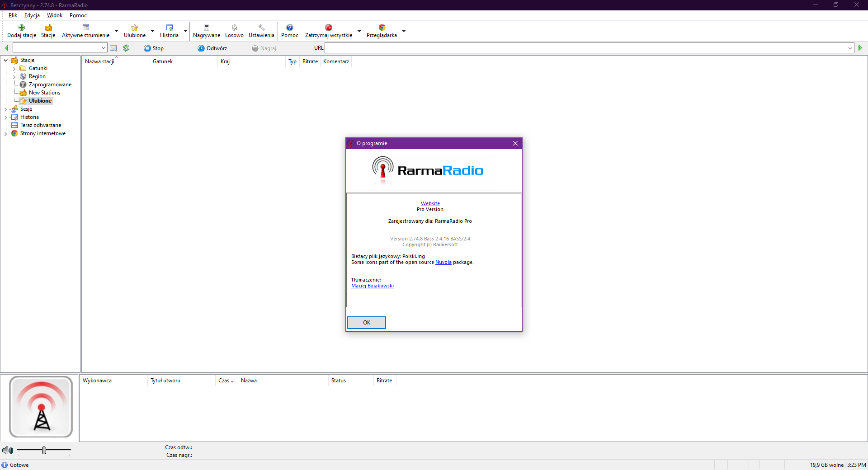Expand the Historia tree node
The image size is (868, 470).
coord(5,117)
